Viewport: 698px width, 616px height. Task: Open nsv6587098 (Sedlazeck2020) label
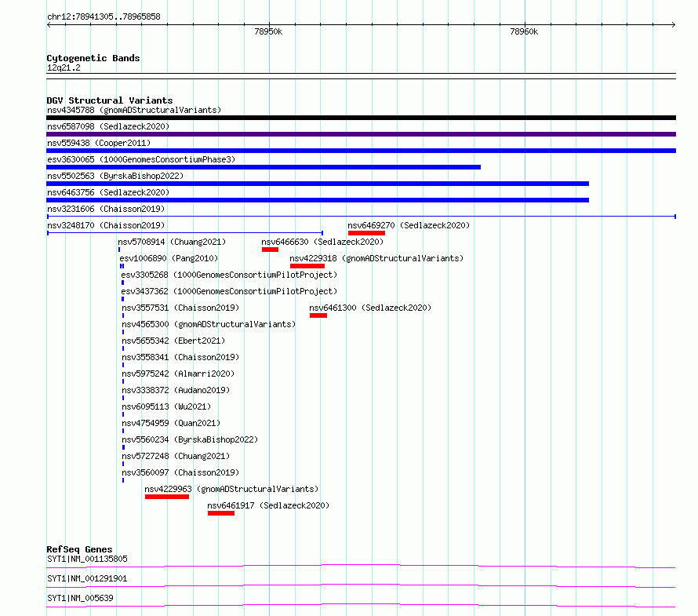click(108, 126)
